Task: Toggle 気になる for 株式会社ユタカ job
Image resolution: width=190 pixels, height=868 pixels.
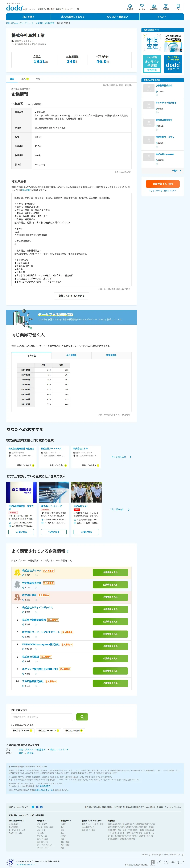Action: click(x=86, y=532)
